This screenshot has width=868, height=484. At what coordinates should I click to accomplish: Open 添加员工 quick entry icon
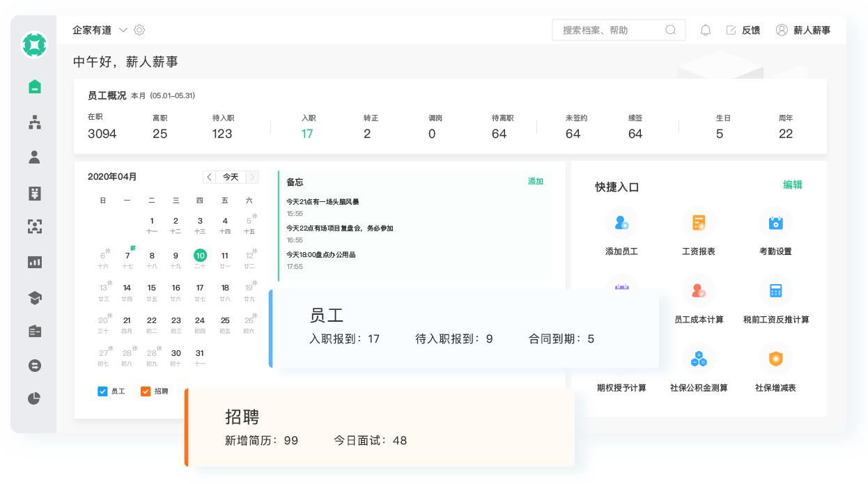coord(622,223)
